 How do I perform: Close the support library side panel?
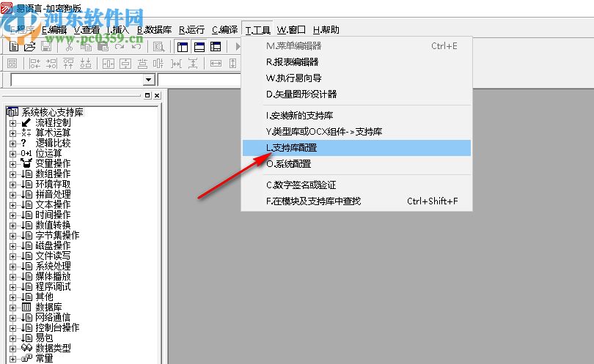coord(157,95)
